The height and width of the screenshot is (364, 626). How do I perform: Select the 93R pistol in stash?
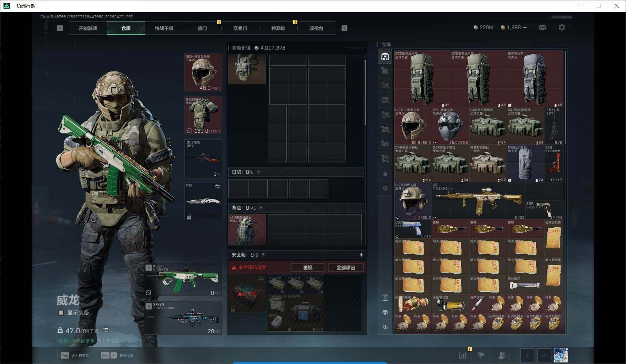(x=544, y=210)
